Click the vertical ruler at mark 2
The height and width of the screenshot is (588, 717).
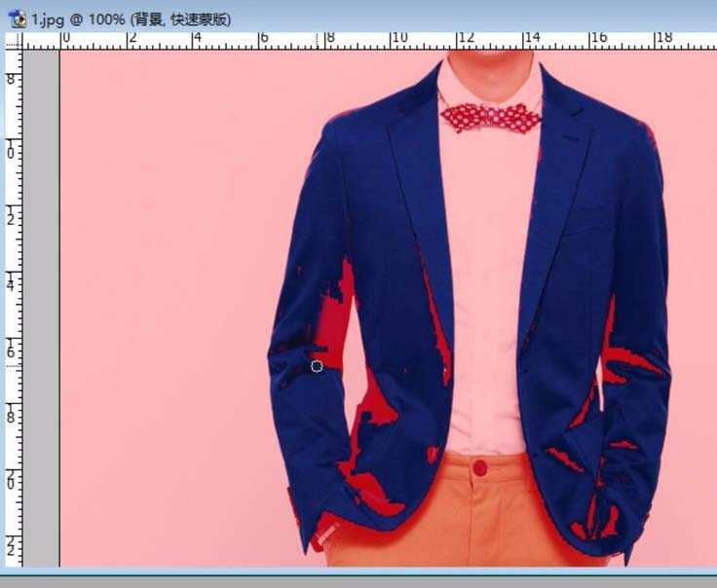click(14, 217)
